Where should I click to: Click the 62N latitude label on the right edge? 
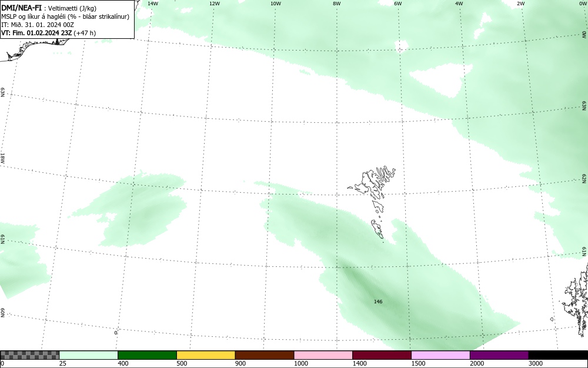584,178
